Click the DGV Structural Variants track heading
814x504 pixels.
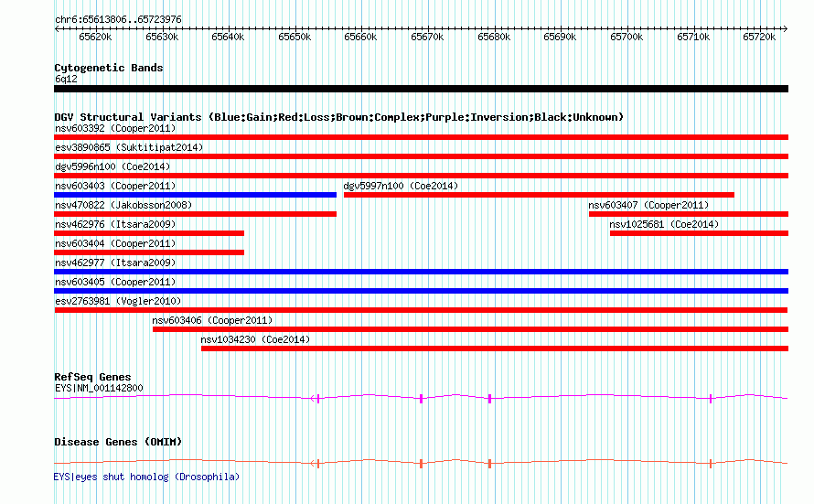tap(339, 117)
